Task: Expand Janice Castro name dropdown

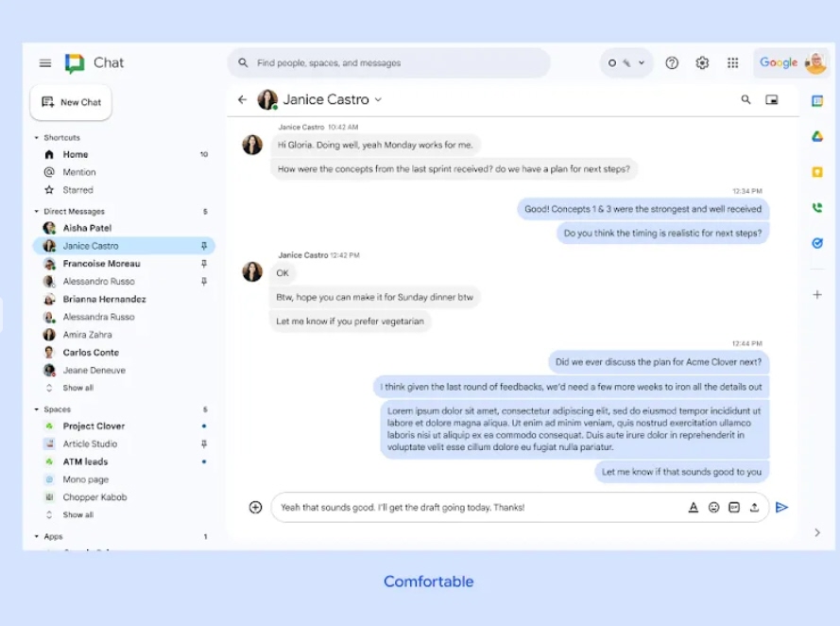Action: pos(378,99)
